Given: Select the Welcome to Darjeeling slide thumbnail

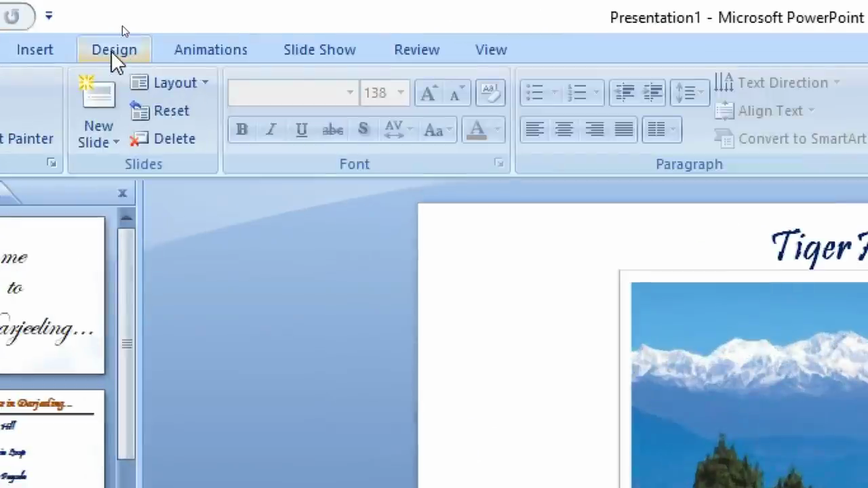Looking at the screenshot, I should [52, 296].
